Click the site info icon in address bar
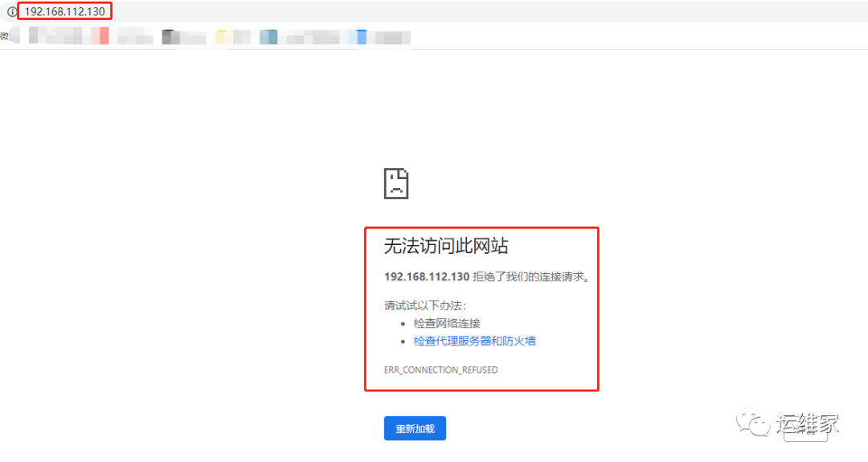 point(11,11)
